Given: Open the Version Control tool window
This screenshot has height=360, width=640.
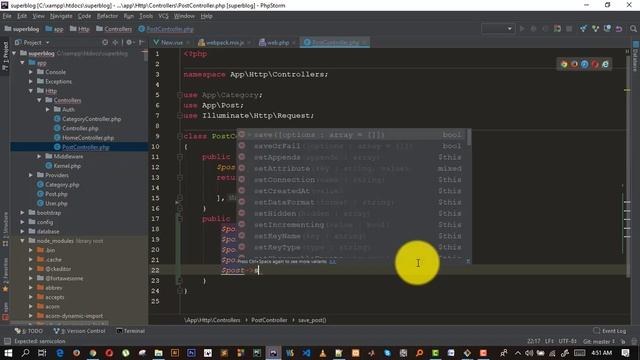Looking at the screenshot, I should click(80, 331).
